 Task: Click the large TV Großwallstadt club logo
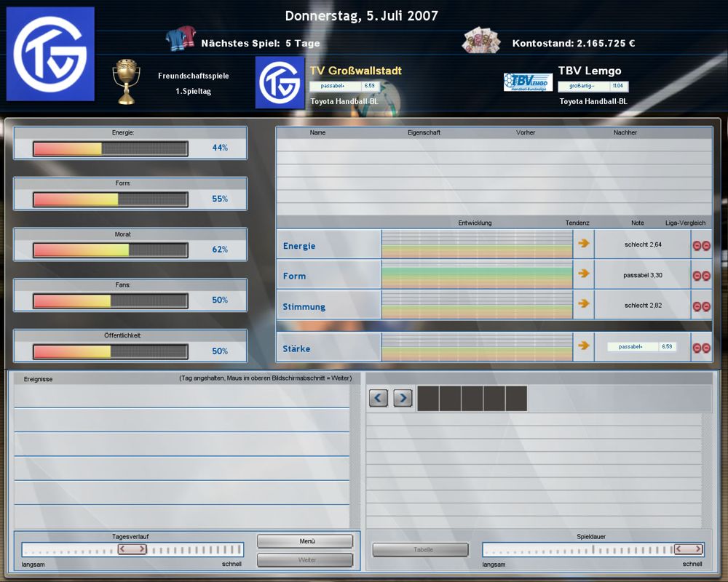[50, 54]
